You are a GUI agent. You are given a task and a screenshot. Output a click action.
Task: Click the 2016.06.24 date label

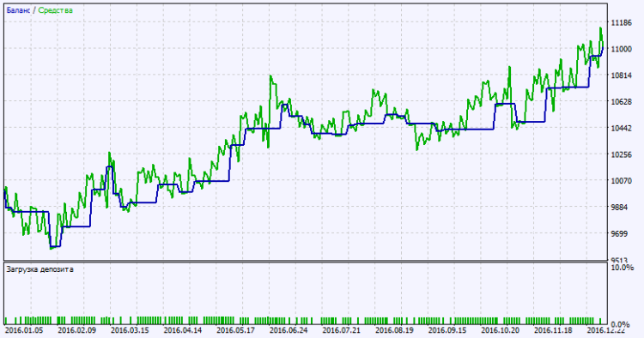(289, 330)
